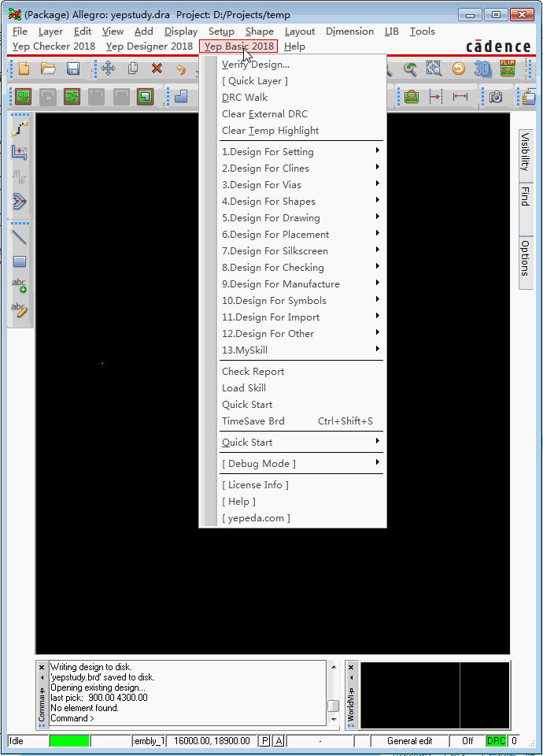The width and height of the screenshot is (543, 756).
Task: Click the command window scrollbar thumb
Action: pos(333,706)
